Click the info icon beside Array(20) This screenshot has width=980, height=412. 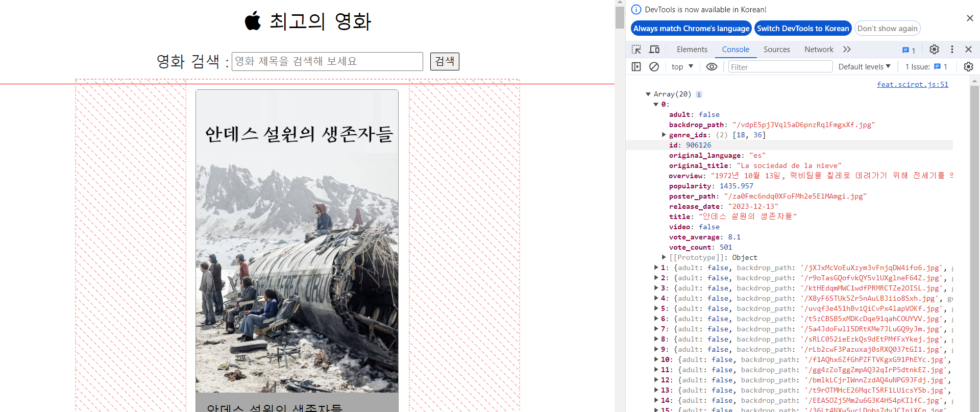pos(699,94)
